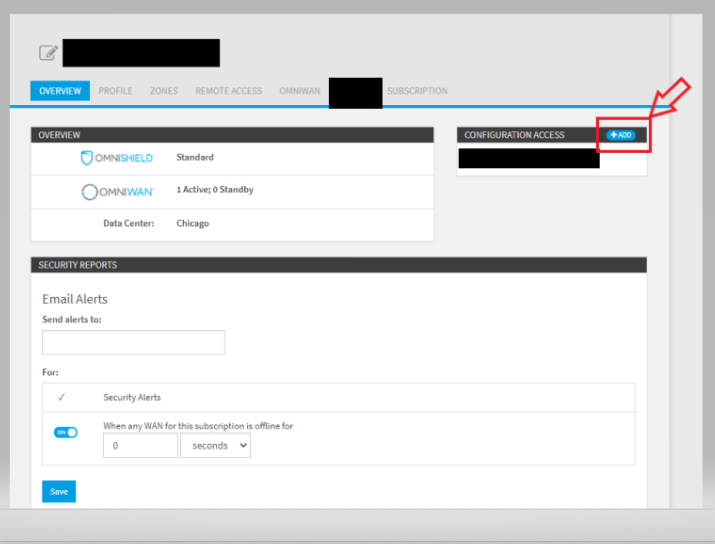The height and width of the screenshot is (544, 715).
Task: Open the Remote Access tab
Action: point(228,91)
